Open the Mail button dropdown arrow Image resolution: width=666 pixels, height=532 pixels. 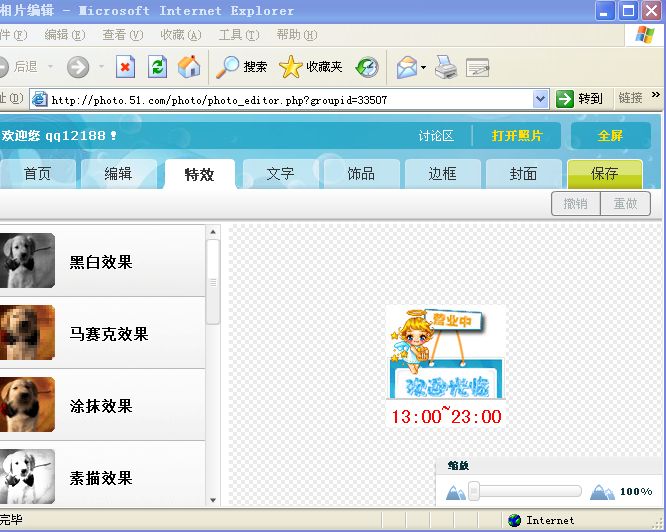pos(423,67)
